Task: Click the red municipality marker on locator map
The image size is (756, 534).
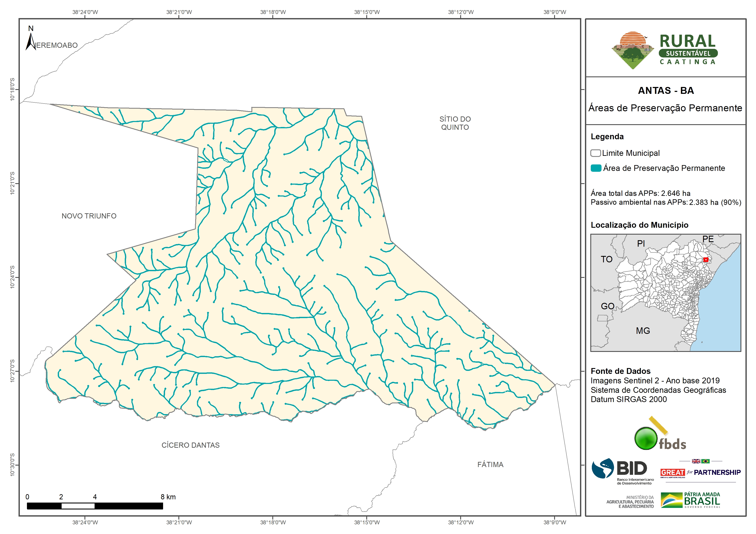Action: pos(706,260)
